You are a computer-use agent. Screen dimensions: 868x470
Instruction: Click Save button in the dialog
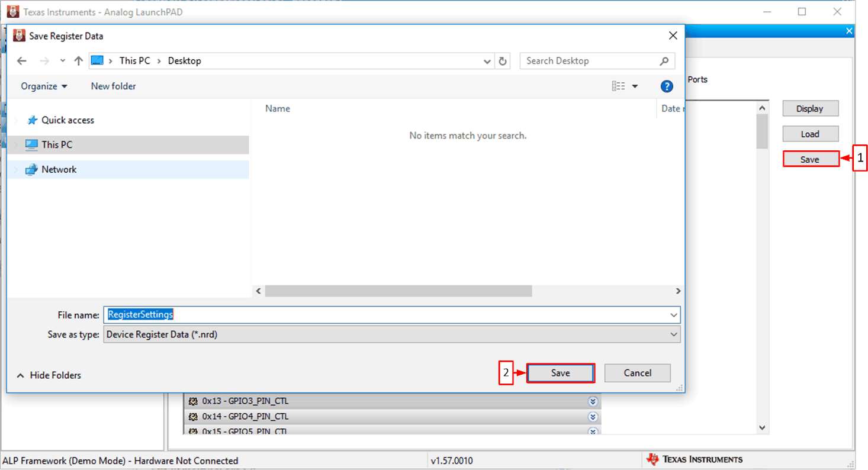coord(560,373)
